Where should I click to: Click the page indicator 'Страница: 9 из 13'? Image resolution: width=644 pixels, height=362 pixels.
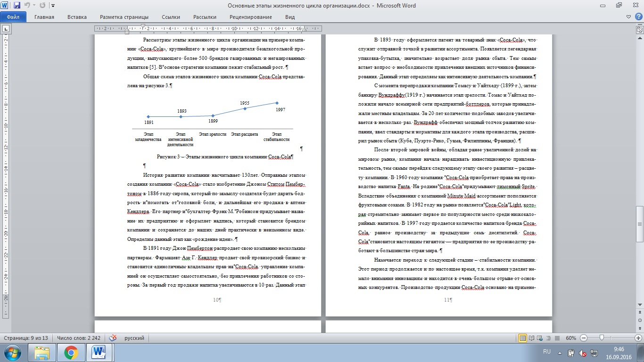click(26, 338)
